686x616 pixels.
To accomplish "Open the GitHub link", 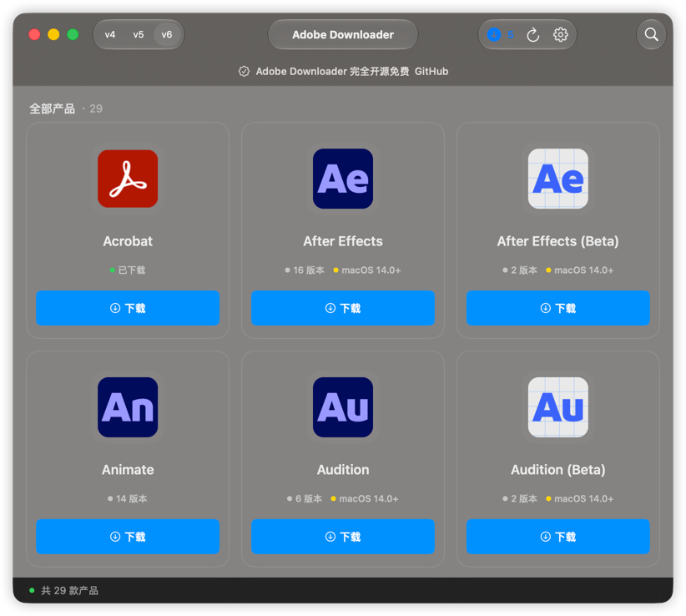I will click(431, 71).
